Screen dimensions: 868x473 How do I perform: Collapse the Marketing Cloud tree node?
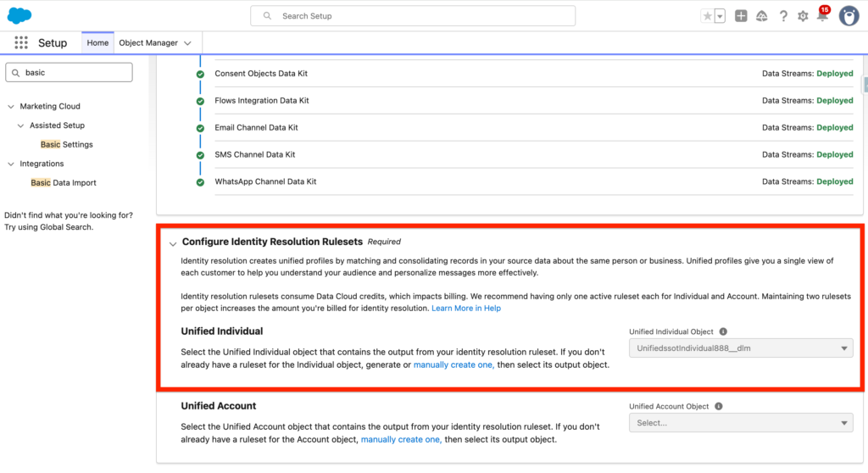pyautogui.click(x=11, y=107)
